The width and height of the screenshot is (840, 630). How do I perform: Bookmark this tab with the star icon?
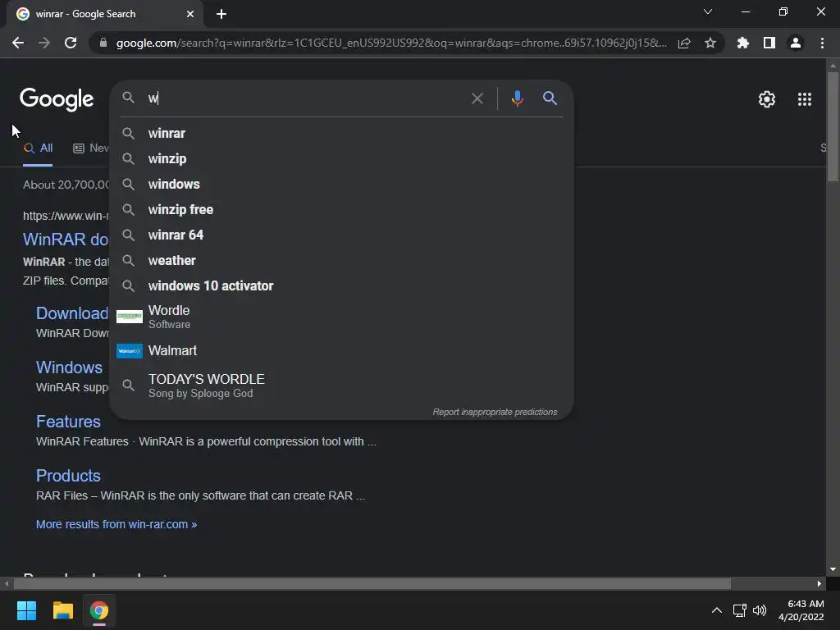click(x=710, y=43)
